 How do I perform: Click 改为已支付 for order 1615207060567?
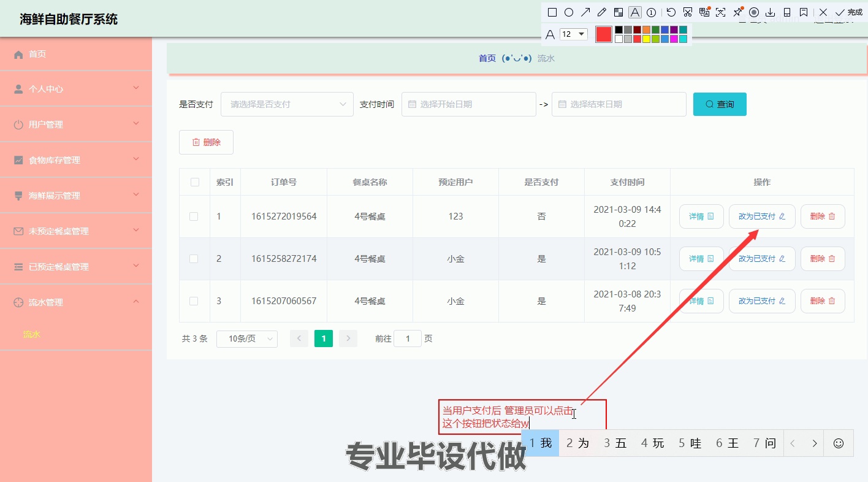[x=762, y=301]
